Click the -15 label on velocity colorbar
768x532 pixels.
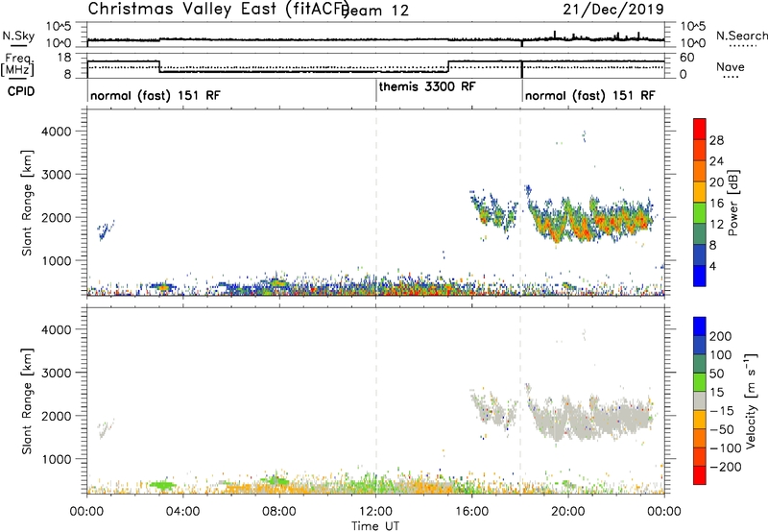722,411
